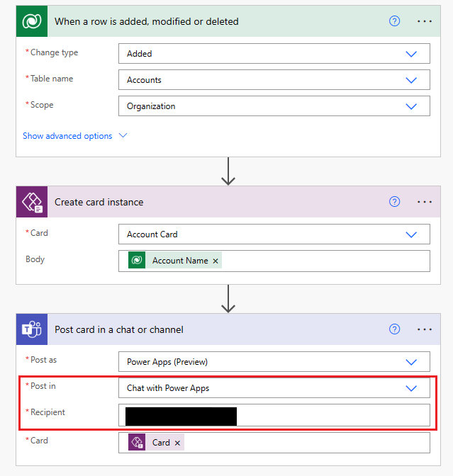The height and width of the screenshot is (476, 453).
Task: Open the Post in dropdown
Action: pyautogui.click(x=274, y=387)
